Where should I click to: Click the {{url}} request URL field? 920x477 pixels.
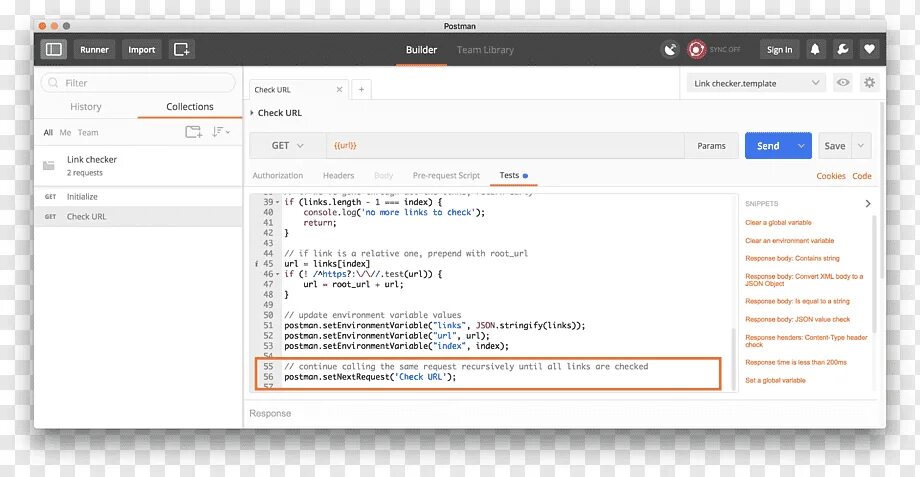click(505, 146)
